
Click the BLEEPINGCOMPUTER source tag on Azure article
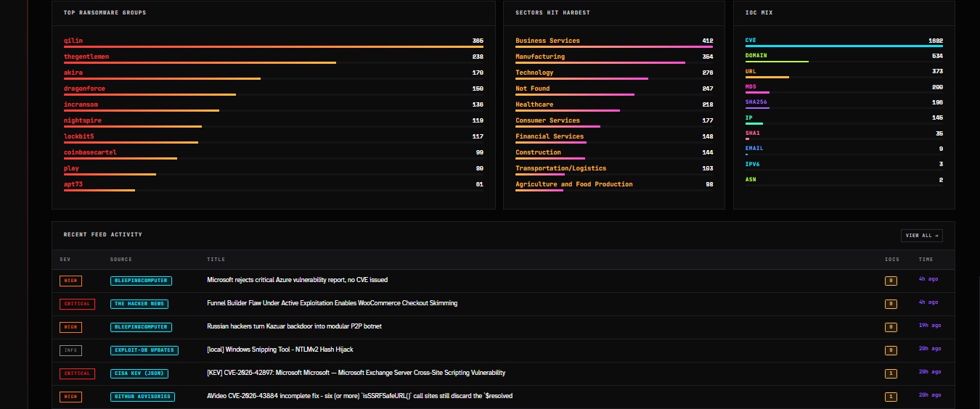coord(141,281)
